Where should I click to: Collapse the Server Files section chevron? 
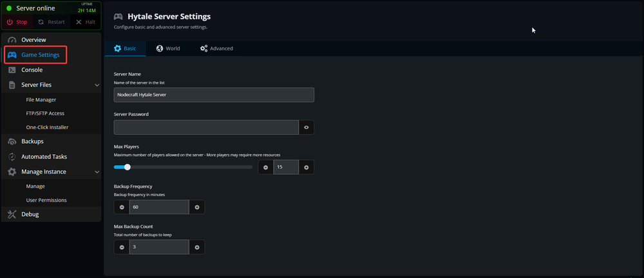click(97, 85)
